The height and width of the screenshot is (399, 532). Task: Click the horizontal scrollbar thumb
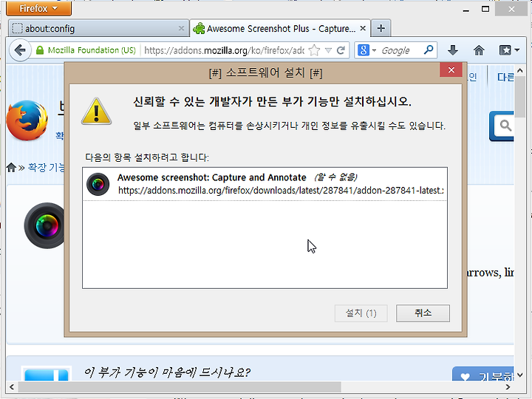(180, 386)
